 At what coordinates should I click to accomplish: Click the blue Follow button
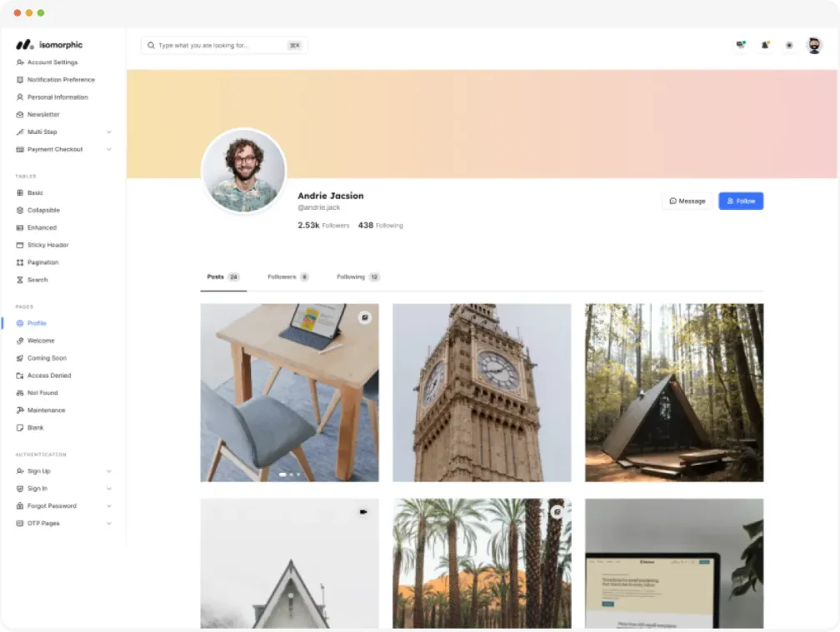pyautogui.click(x=741, y=202)
